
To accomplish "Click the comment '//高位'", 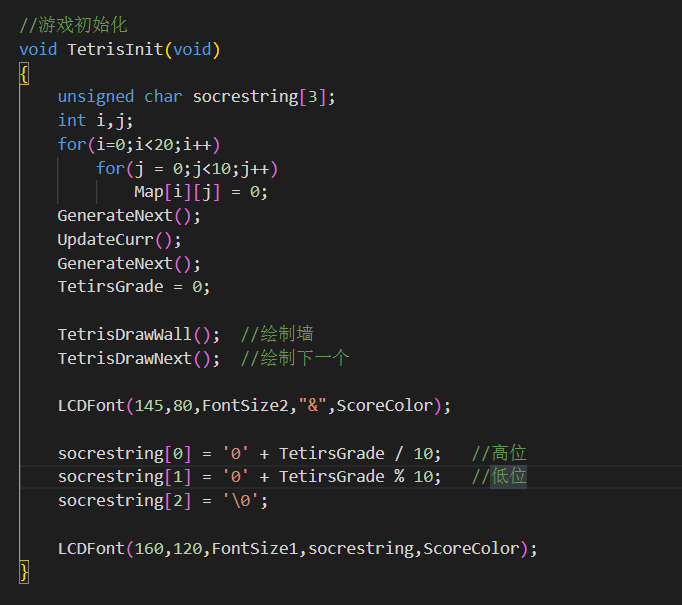I will point(499,453).
